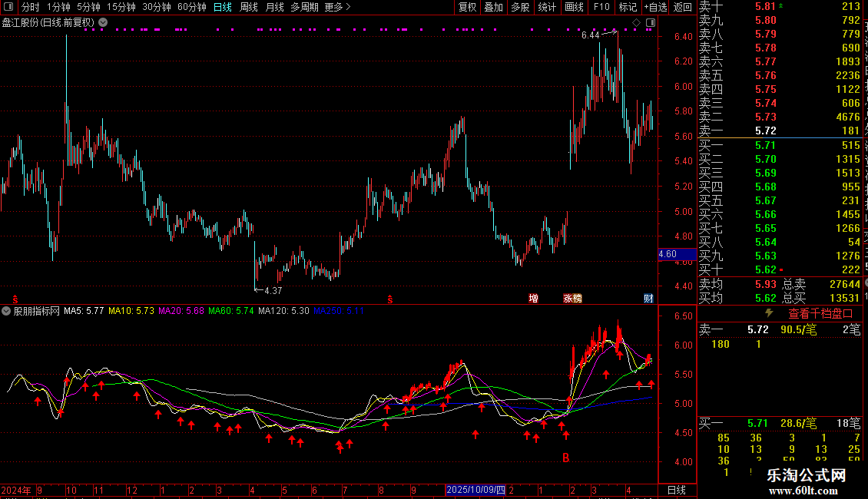Click the 2025/10/09 date marker on timeline
868x499 pixels.
tap(475, 490)
